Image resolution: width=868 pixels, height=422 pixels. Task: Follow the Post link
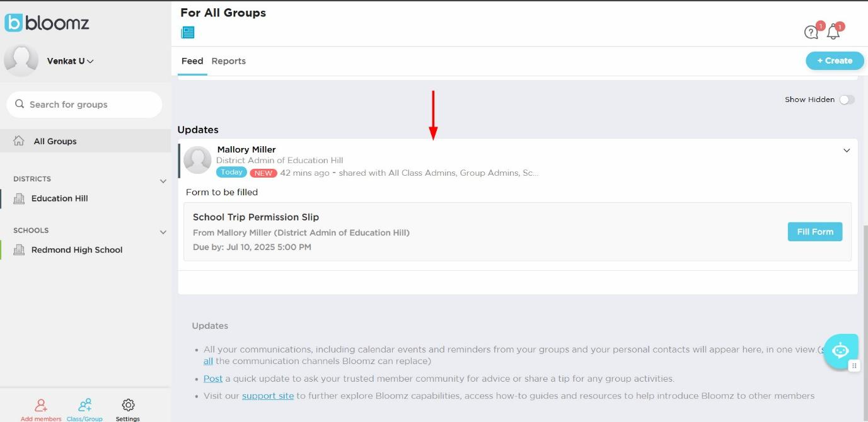point(213,379)
